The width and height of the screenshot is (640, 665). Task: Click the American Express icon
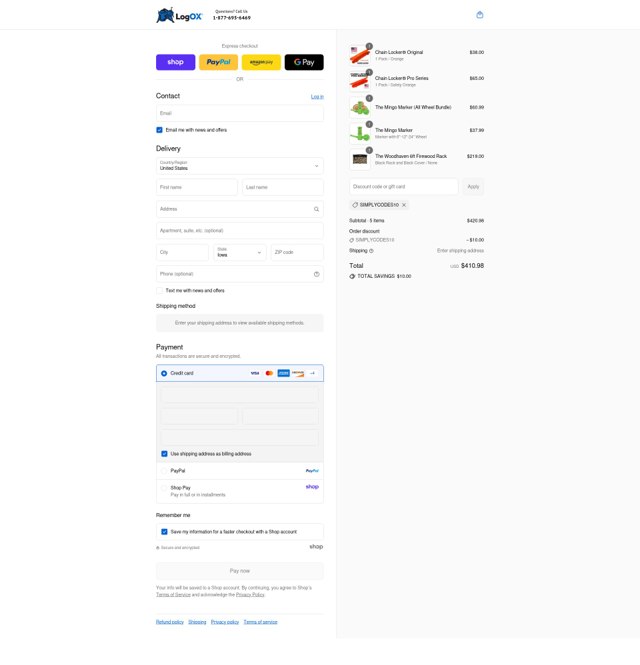coord(283,373)
